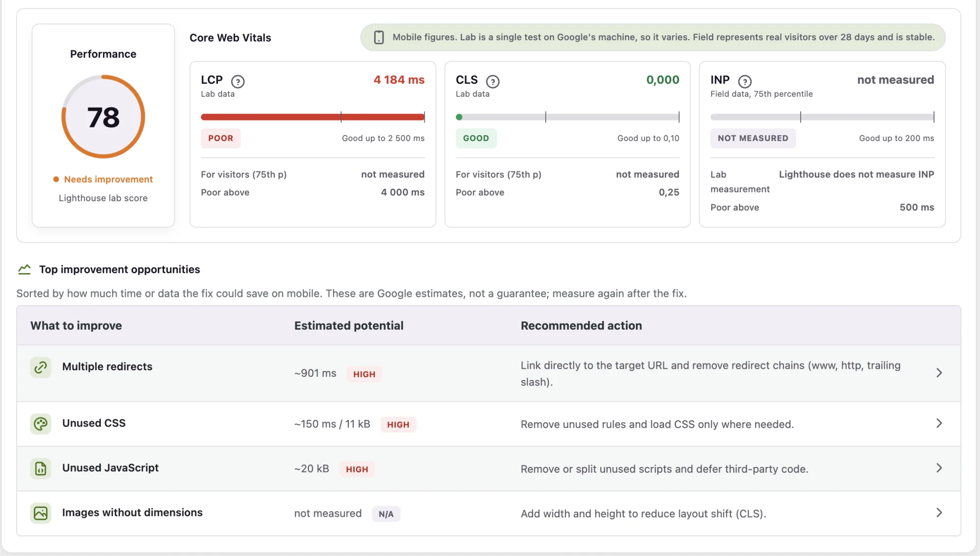Click the '4 184 ms' LCP value
Image resolution: width=980 pixels, height=556 pixels.
(399, 80)
